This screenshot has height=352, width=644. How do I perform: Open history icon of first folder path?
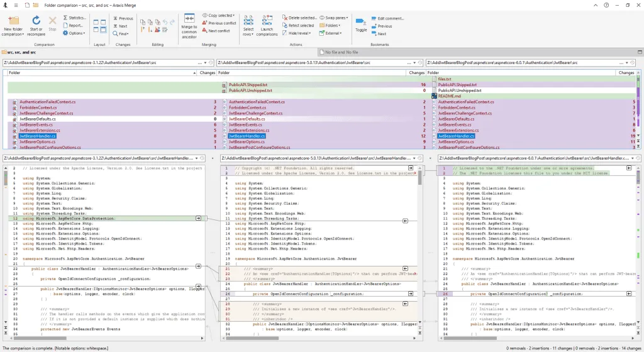211,63
